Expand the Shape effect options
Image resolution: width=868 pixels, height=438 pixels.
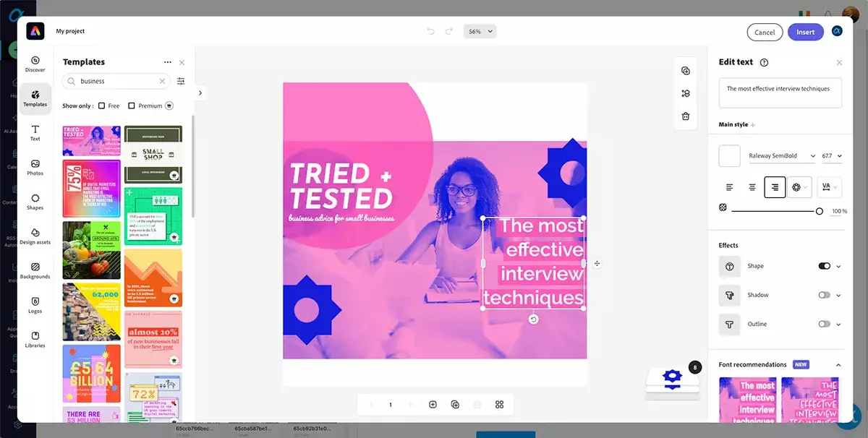(x=839, y=266)
